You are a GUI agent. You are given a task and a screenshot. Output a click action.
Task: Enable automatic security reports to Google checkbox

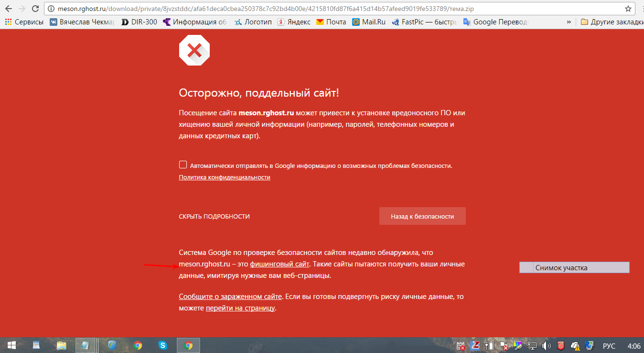pos(183,165)
